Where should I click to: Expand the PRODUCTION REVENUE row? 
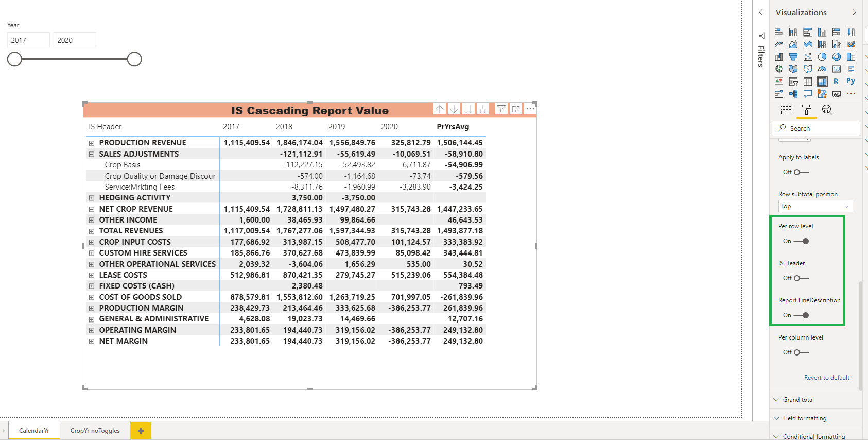tap(92, 143)
